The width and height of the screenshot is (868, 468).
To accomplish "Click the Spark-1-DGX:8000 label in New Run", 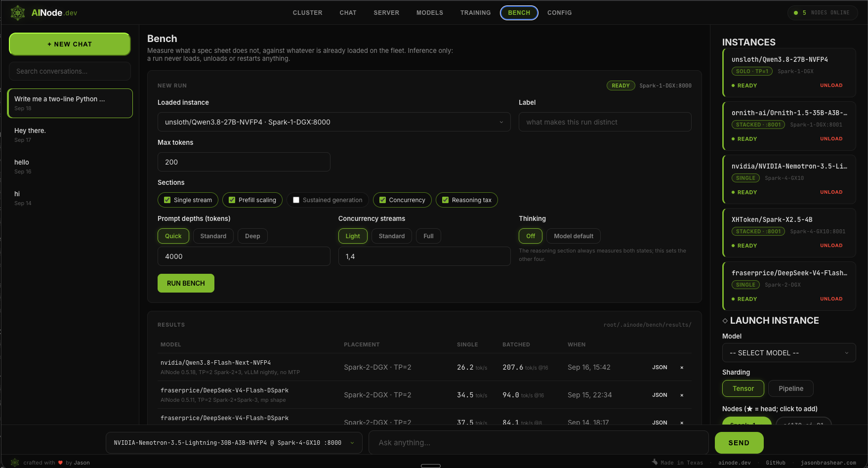I will [665, 85].
